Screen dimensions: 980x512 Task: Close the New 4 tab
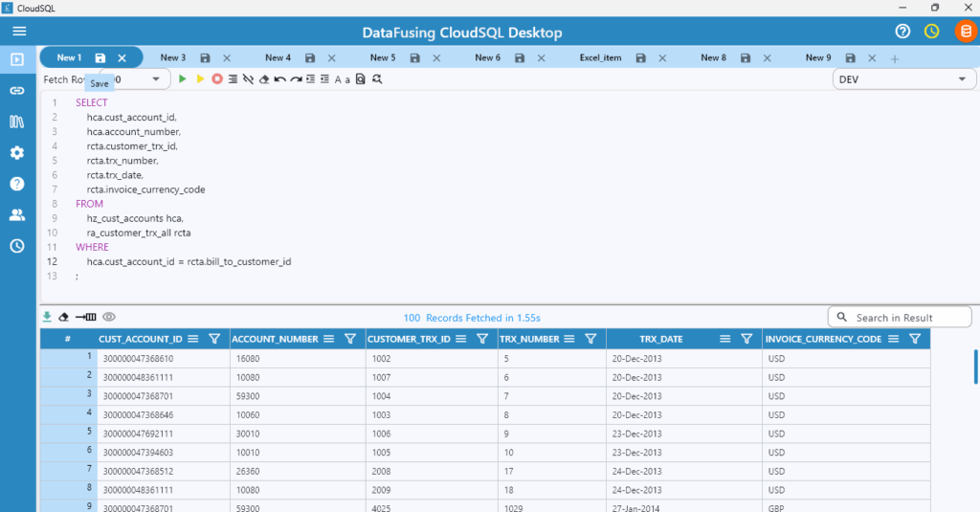[x=332, y=58]
